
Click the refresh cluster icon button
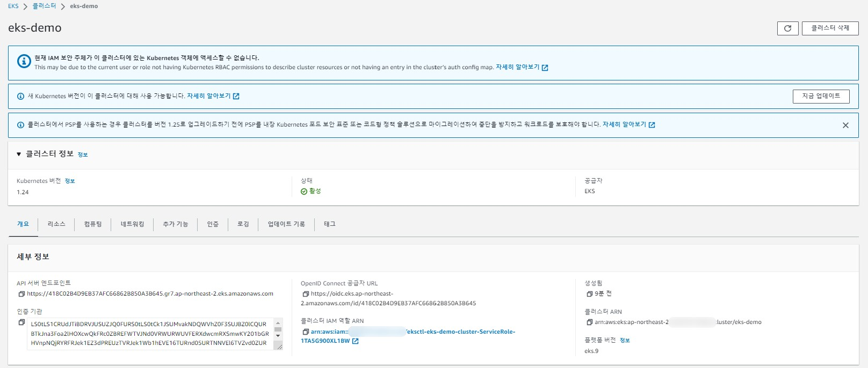tap(787, 28)
